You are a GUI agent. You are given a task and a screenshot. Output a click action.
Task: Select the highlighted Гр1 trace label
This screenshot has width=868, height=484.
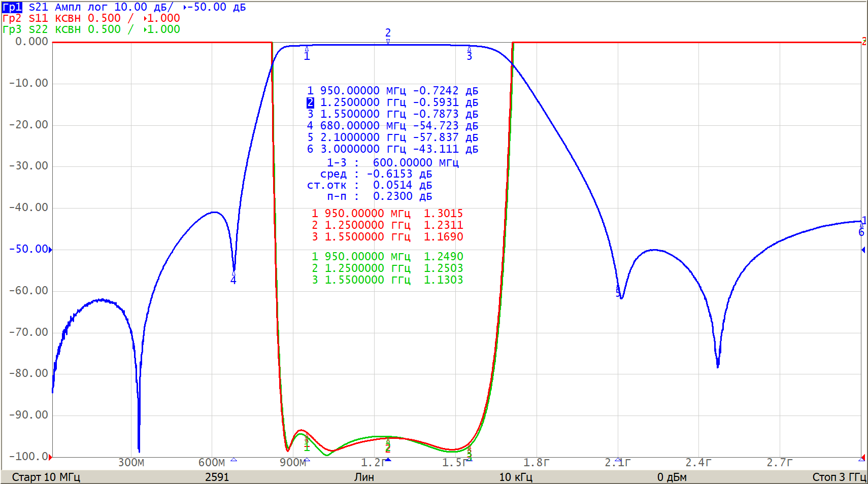click(12, 7)
